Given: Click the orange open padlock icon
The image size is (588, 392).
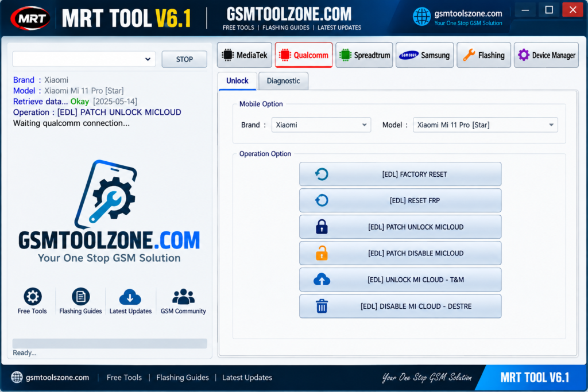Looking at the screenshot, I should tap(322, 253).
